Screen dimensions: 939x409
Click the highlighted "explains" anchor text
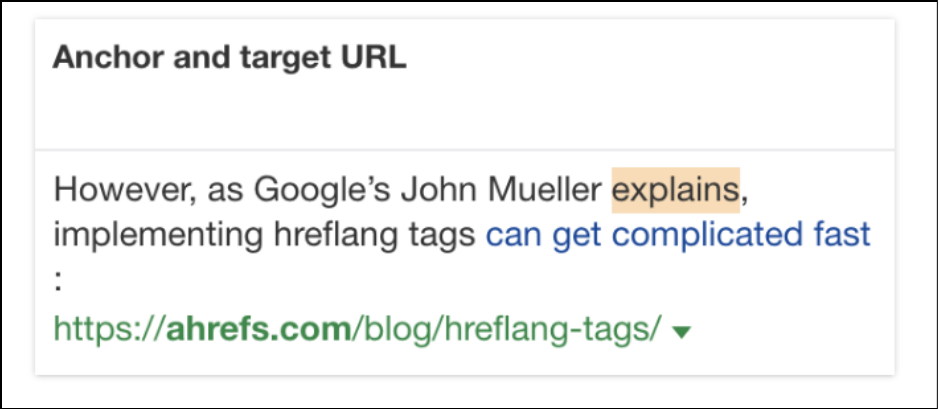pos(675,188)
